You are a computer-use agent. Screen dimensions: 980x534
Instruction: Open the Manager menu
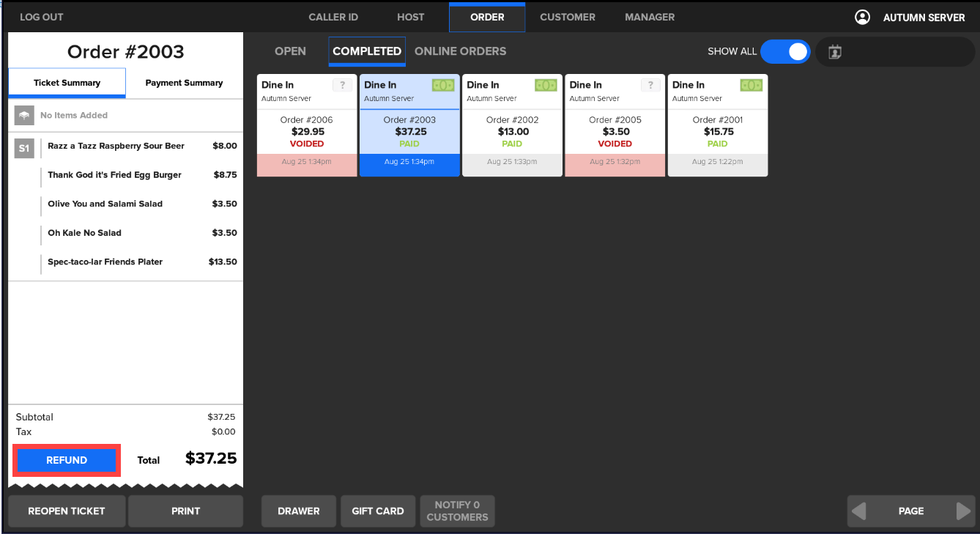[650, 17]
